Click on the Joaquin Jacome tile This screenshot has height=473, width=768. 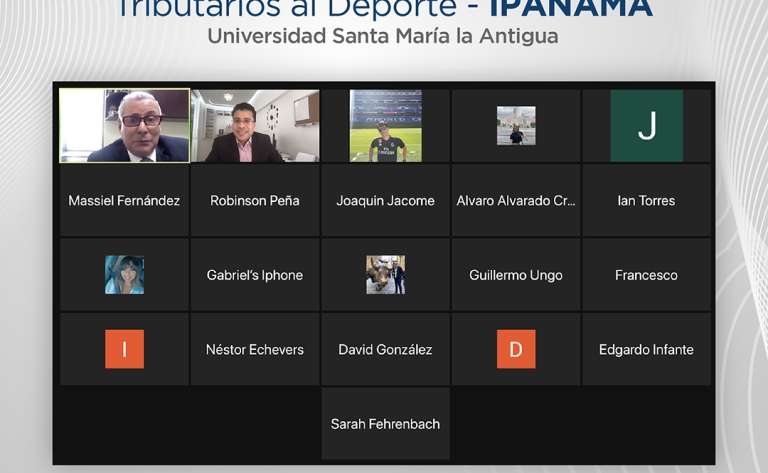(x=385, y=201)
